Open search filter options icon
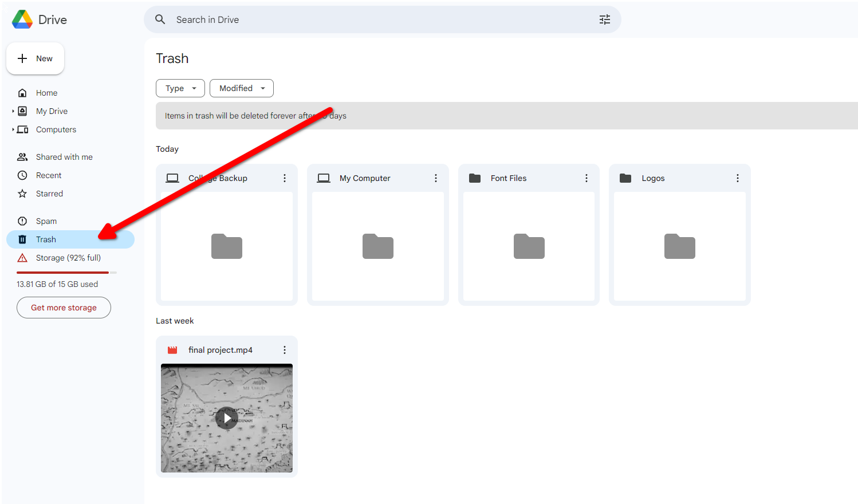Viewport: 858px width, 504px height. [604, 19]
